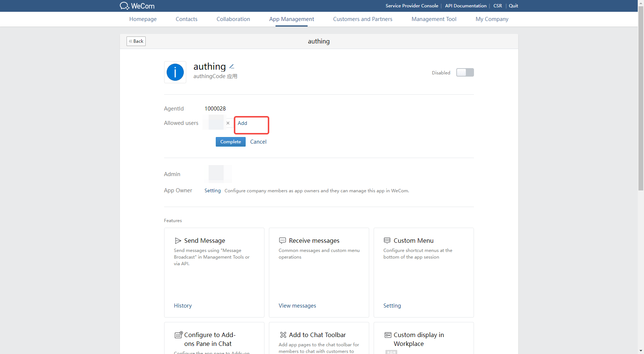
Task: Click the WeCom logo icon
Action: [x=125, y=6]
